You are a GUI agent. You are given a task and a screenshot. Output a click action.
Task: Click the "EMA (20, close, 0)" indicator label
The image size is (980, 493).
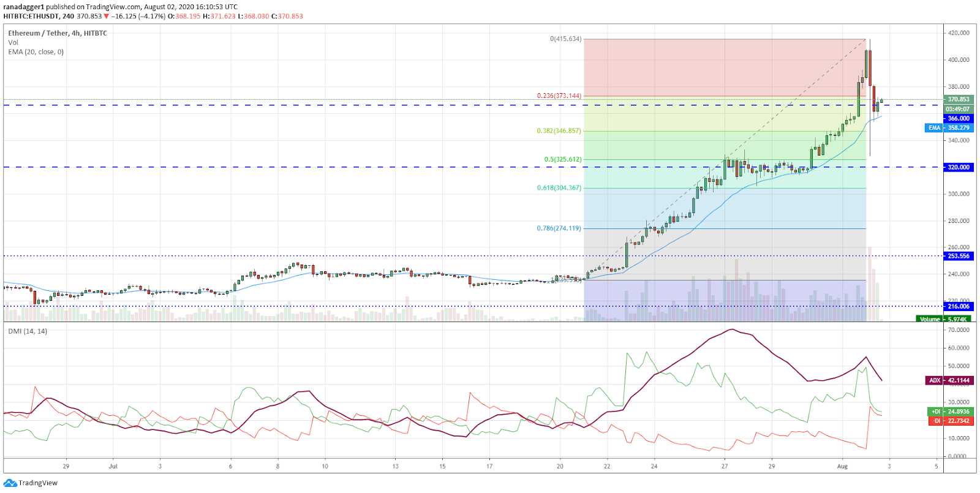(x=36, y=52)
